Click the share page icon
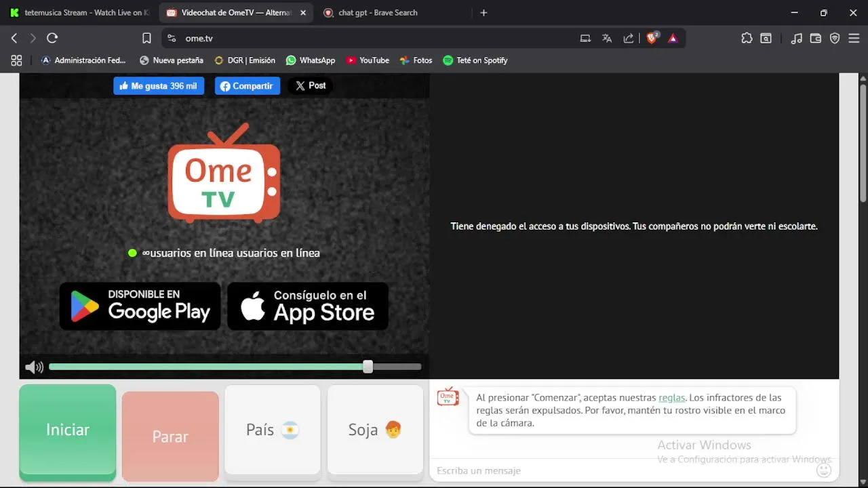The image size is (868, 488). 629,39
